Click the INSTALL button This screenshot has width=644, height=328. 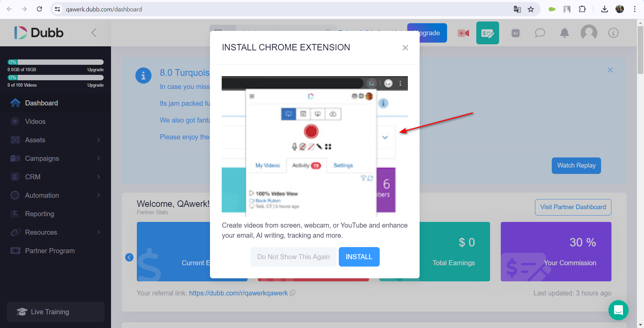pyautogui.click(x=359, y=257)
